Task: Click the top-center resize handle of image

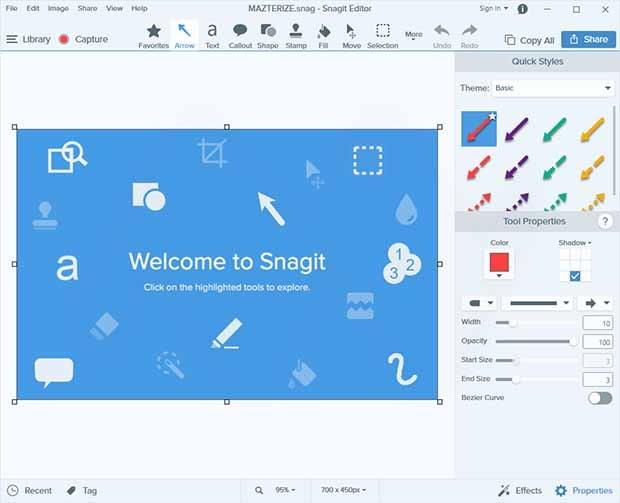Action: 227,127
